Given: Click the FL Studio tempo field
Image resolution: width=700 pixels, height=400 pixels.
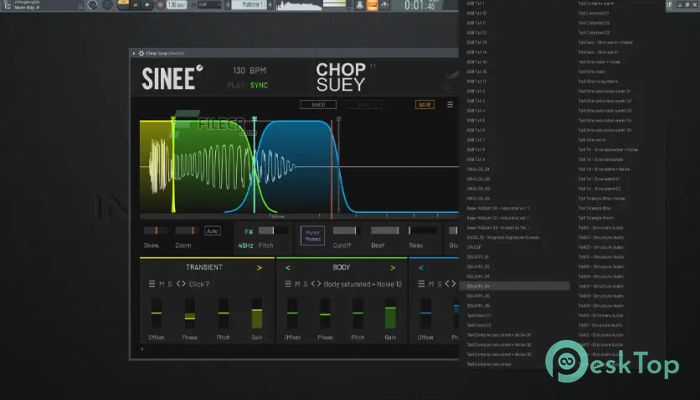Looking at the screenshot, I should [176, 5].
